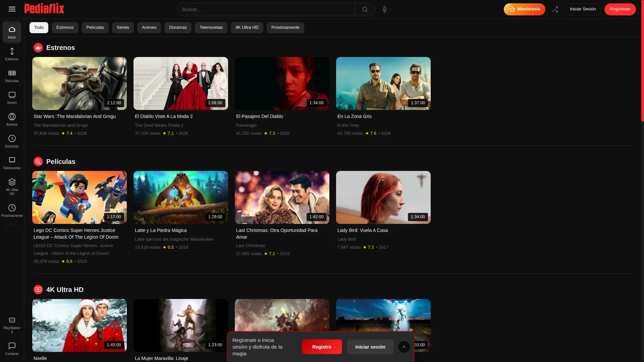Click the '42,755 vistas' text
Viewport: 644px width, 362px height.
coord(350,133)
